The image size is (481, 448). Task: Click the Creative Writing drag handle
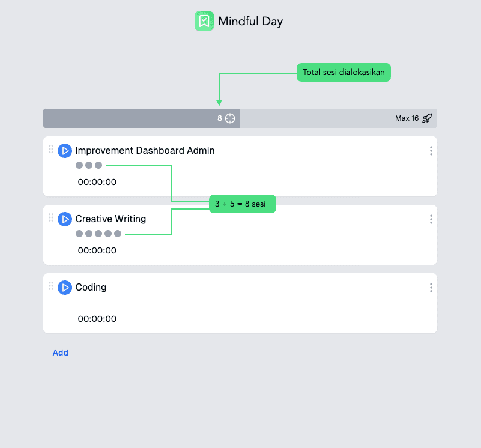(x=51, y=217)
